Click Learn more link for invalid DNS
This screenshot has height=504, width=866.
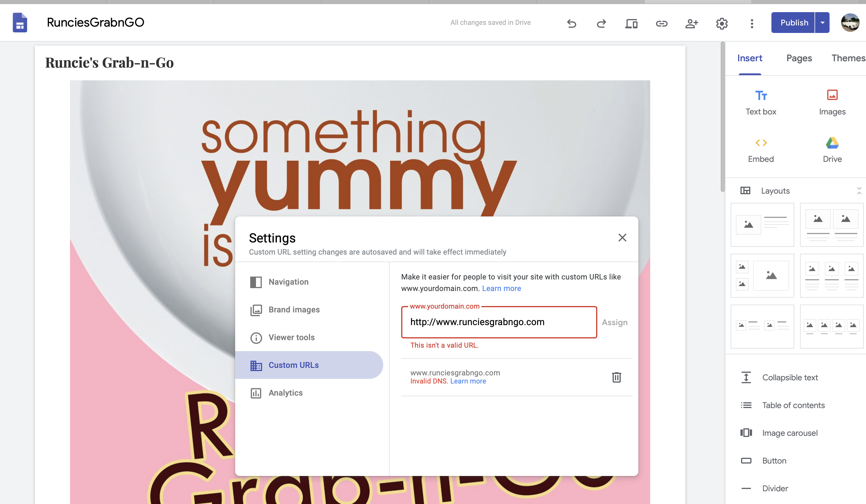467,381
